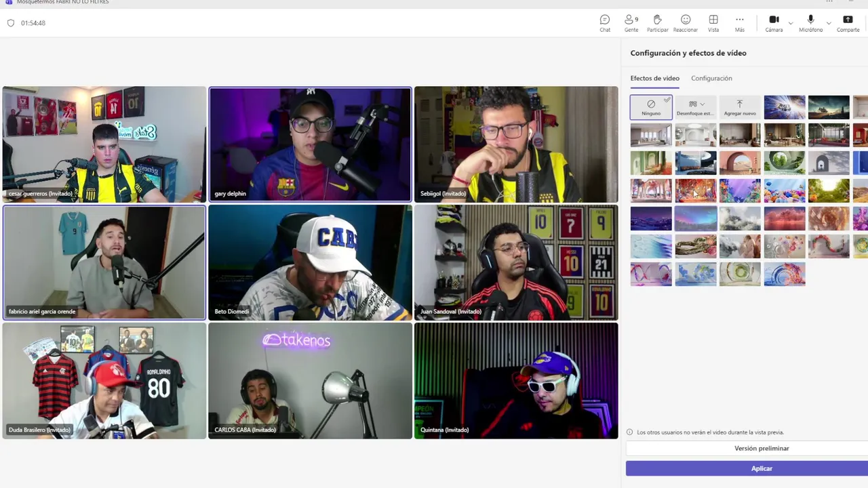Select the pink blue ribbon loops background
Viewport: 868px width, 488px height.
point(651,274)
